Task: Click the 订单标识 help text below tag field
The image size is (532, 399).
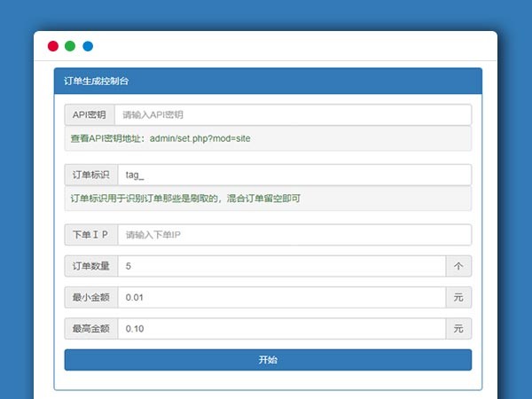Action: pos(185,199)
